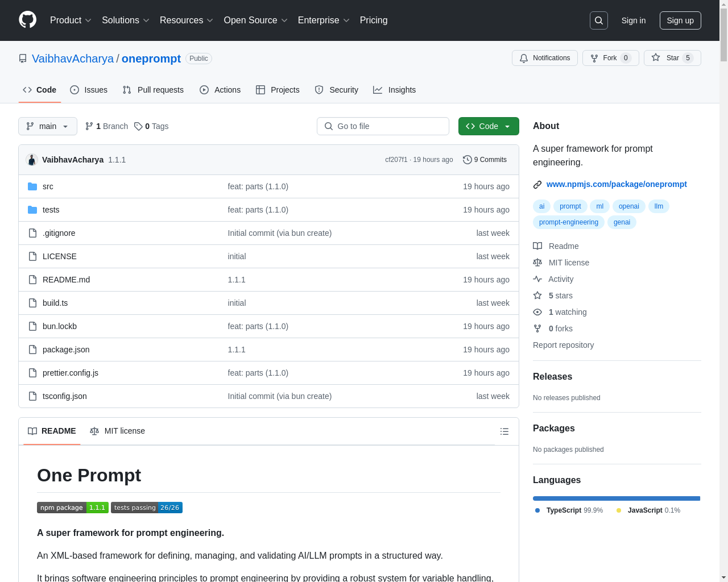Open the 9 Commits history link
Viewport: 728px width, 582px height.
pos(485,160)
